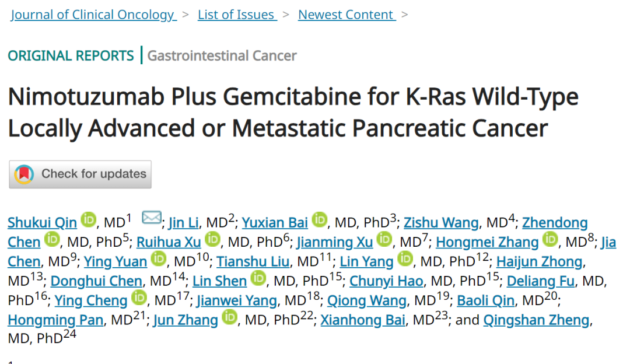The height and width of the screenshot is (364, 630).
Task: Click the email envelope icon for Shukui Qin
Action: pos(152,218)
